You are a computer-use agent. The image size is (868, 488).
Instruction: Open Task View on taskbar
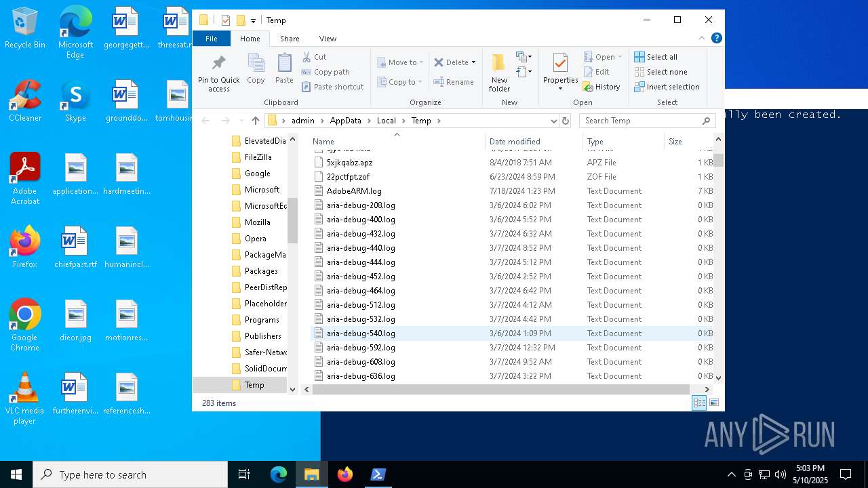(244, 474)
